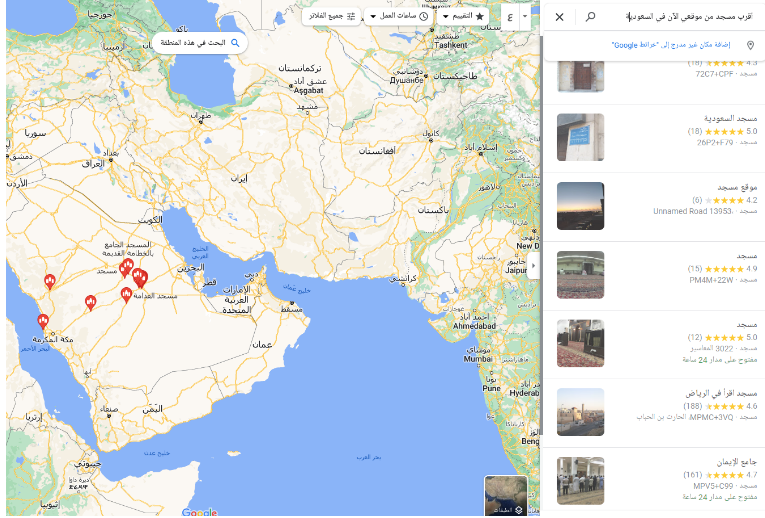Viewport: 765px width, 518px height.
Task: Open the Layers (الطبقات) satellite thumbnail
Action: click(x=506, y=495)
